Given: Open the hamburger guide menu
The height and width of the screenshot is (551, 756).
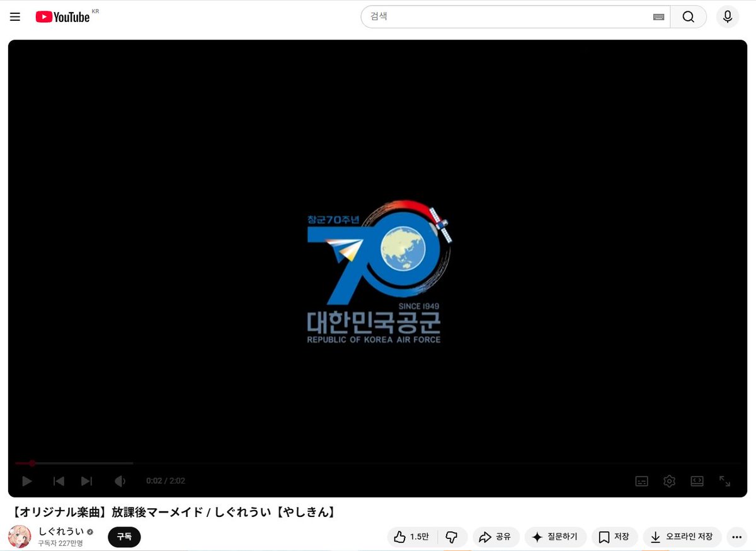Looking at the screenshot, I should (15, 17).
